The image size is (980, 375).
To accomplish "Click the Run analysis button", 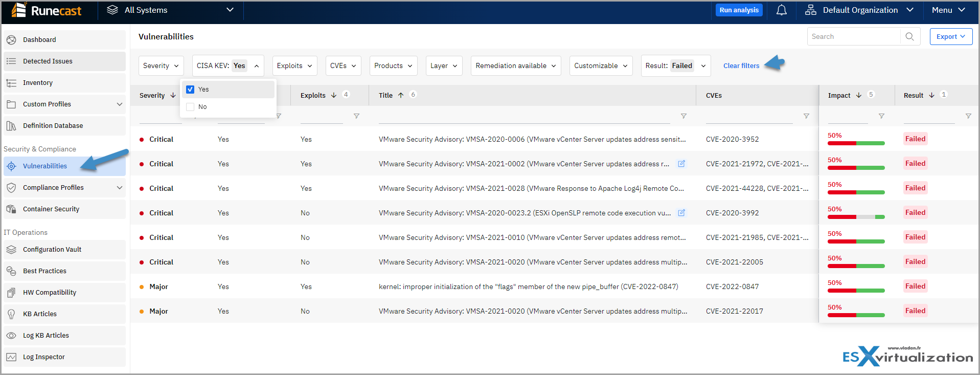I will [739, 10].
